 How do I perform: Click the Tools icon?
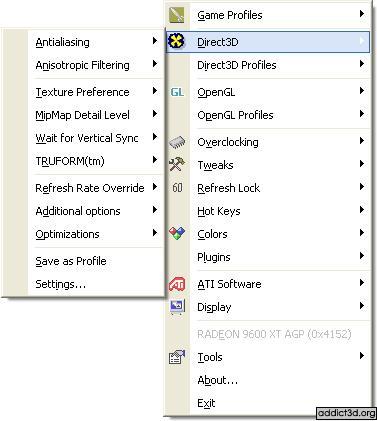pos(177,357)
